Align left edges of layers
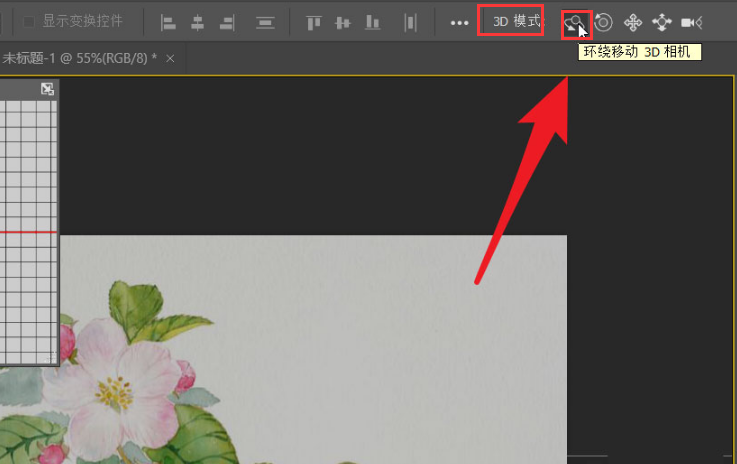This screenshot has width=737, height=464. (x=168, y=22)
